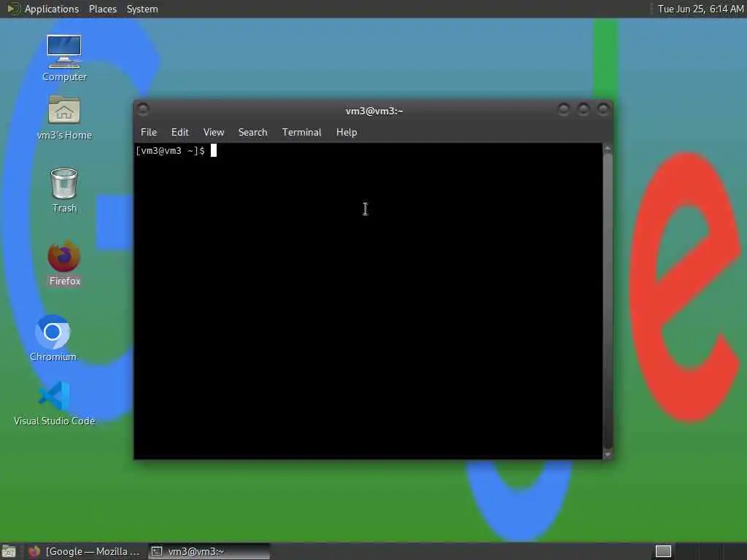The height and width of the screenshot is (560, 747).
Task: Open the terminal Edit menu
Action: [x=180, y=133]
